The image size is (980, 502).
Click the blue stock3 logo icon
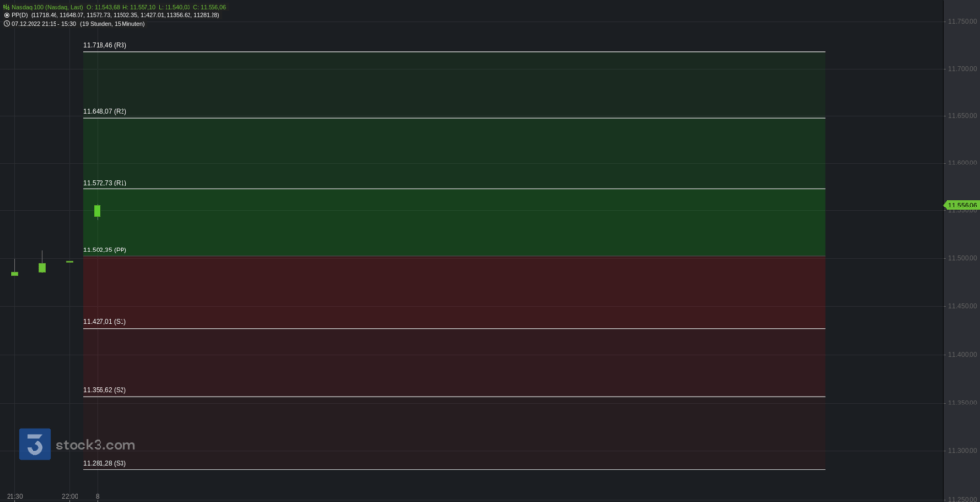pos(36,445)
